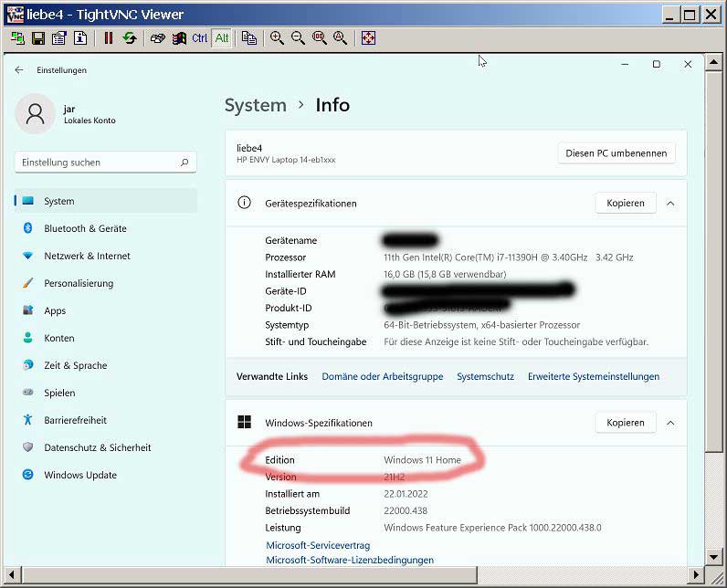Click processor value i7-11390H text
This screenshot has height=588, width=727.
tap(509, 257)
